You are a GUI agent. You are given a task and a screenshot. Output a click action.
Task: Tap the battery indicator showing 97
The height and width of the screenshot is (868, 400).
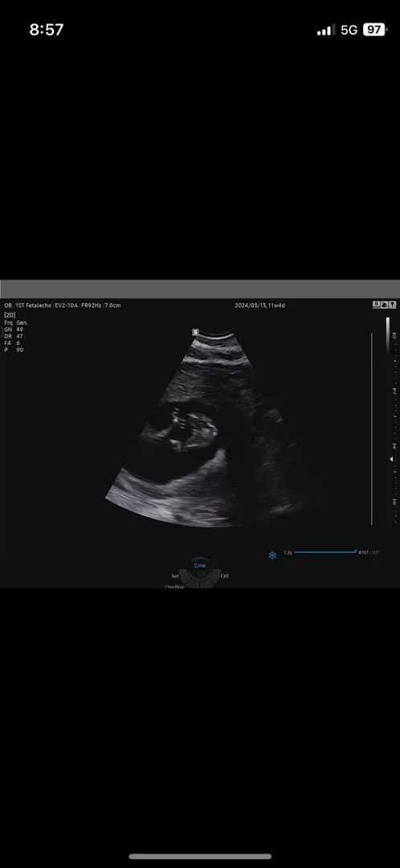coord(374,30)
